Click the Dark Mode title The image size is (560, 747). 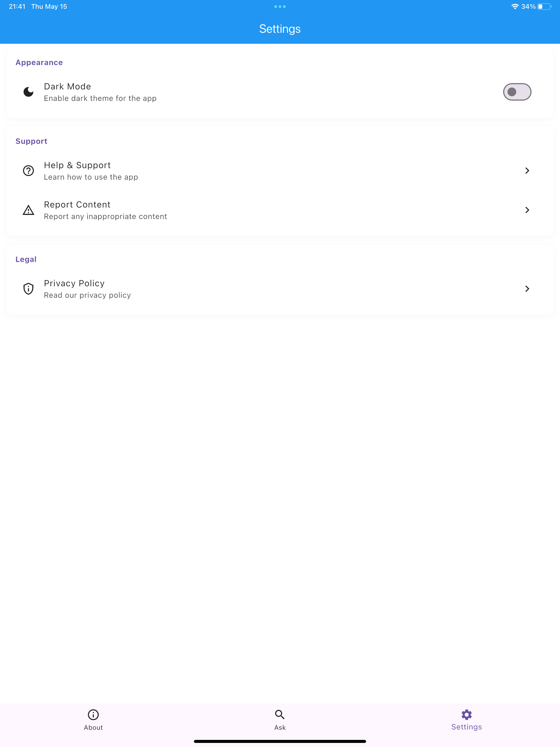coord(68,86)
